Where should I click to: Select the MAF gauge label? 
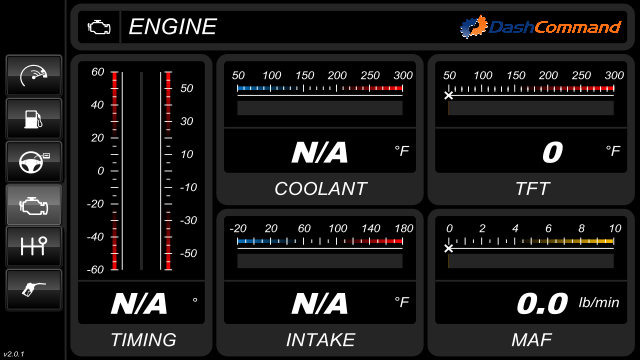531,340
